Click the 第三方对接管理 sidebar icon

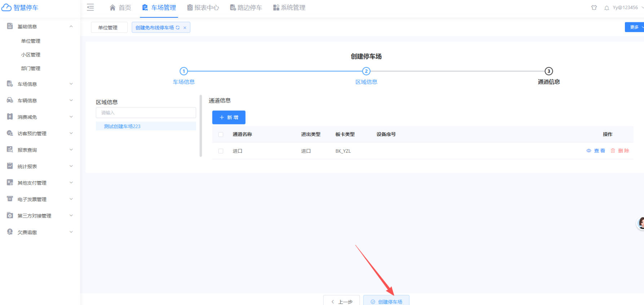[x=10, y=215]
